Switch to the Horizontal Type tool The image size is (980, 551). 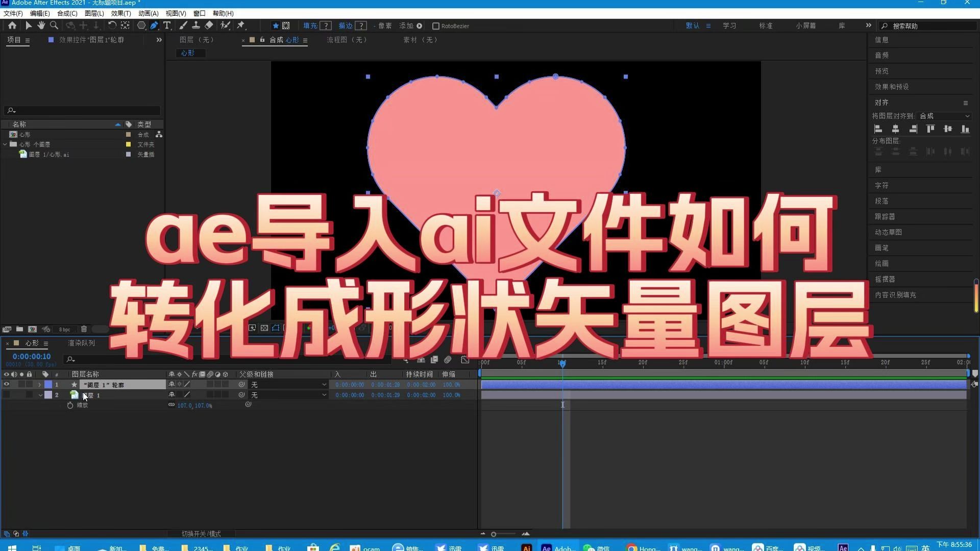tap(167, 26)
